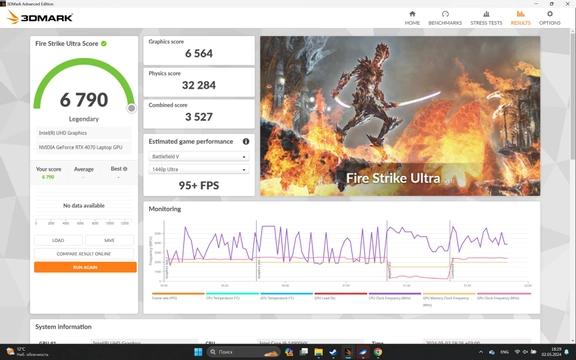Open Options via the gear icon
This screenshot has width=576, height=360.
[x=550, y=14]
